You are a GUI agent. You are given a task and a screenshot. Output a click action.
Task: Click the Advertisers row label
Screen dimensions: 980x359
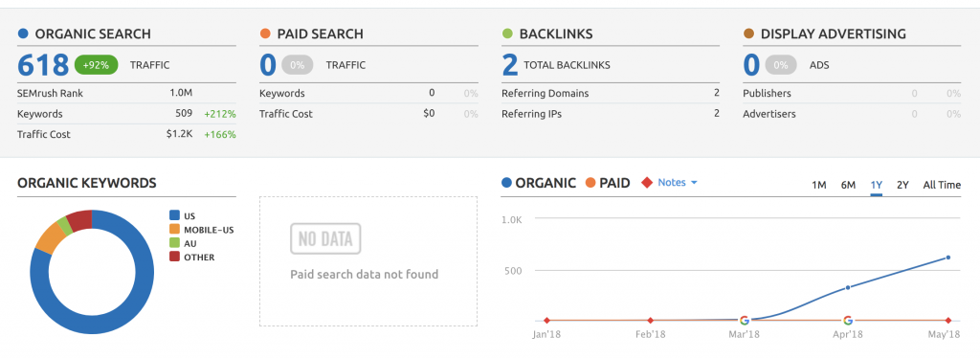tap(769, 114)
